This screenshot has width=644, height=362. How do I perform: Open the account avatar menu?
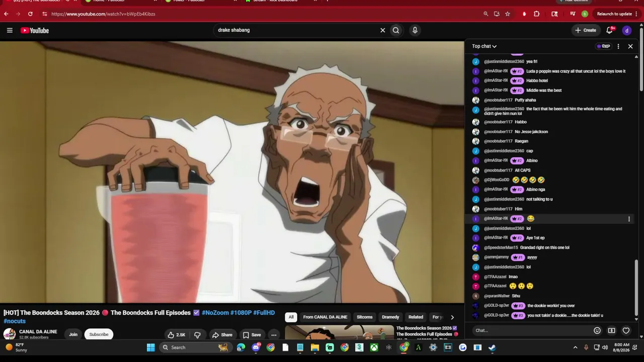point(627,31)
